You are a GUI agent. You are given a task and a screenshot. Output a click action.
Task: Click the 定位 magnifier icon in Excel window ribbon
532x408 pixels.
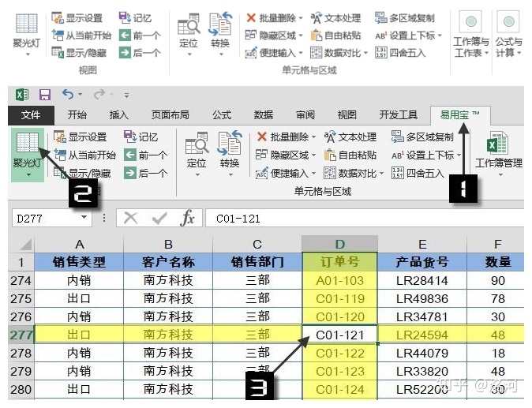coord(197,143)
